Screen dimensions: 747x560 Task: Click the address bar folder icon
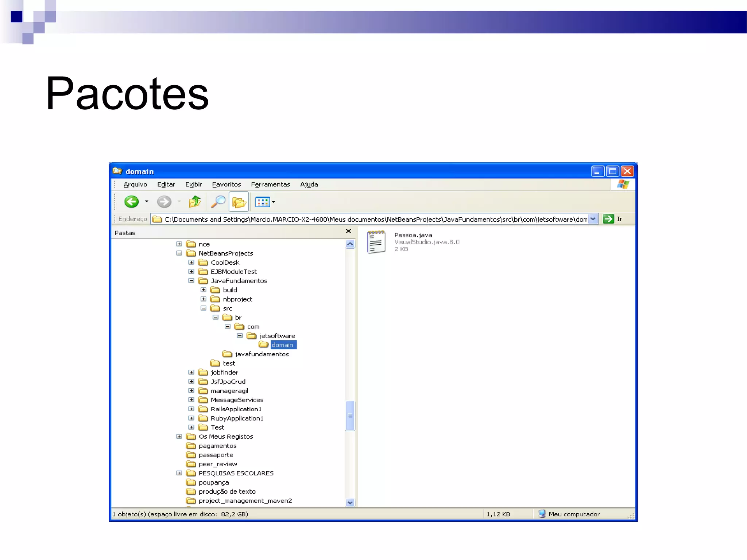point(157,219)
